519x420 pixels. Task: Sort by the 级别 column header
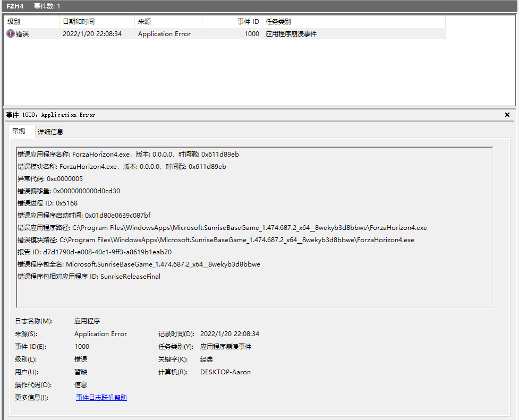coord(32,22)
